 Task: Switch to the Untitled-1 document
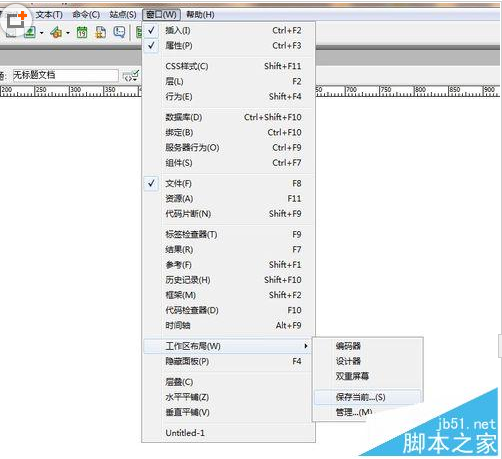click(229, 433)
